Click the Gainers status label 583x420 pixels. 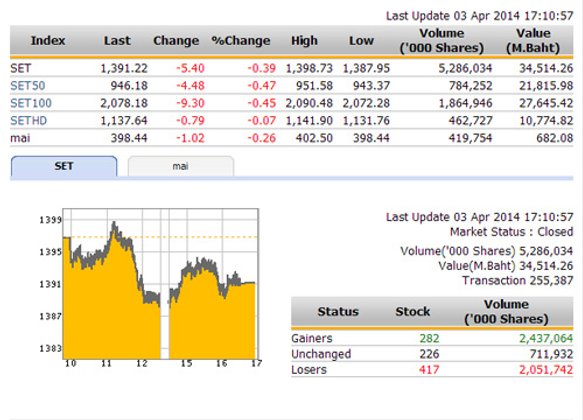(x=312, y=338)
